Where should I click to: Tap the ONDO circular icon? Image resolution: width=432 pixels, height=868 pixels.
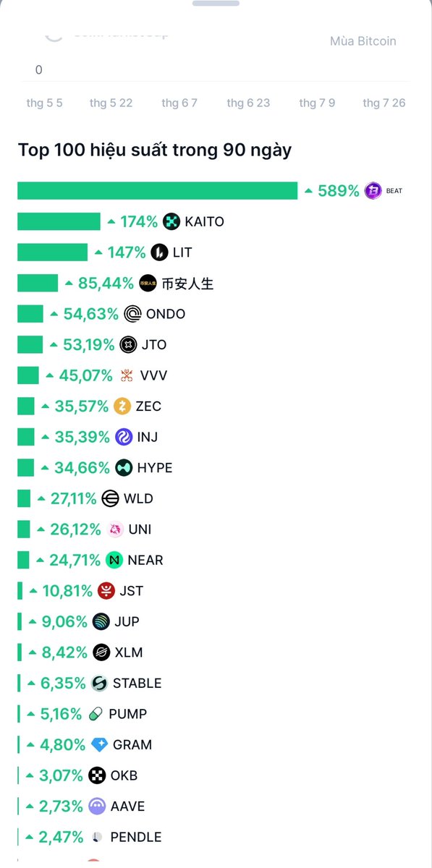(133, 314)
